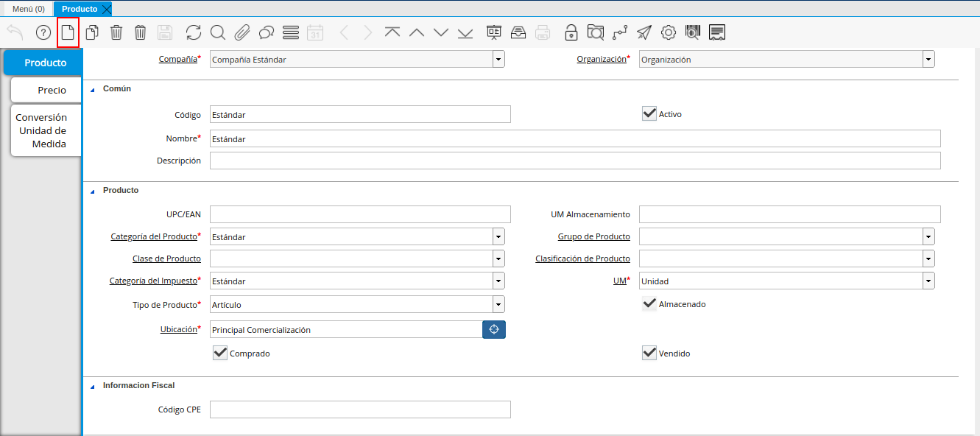Collapse the Informacion Fiscal section
The height and width of the screenshot is (436, 980).
coord(93,386)
